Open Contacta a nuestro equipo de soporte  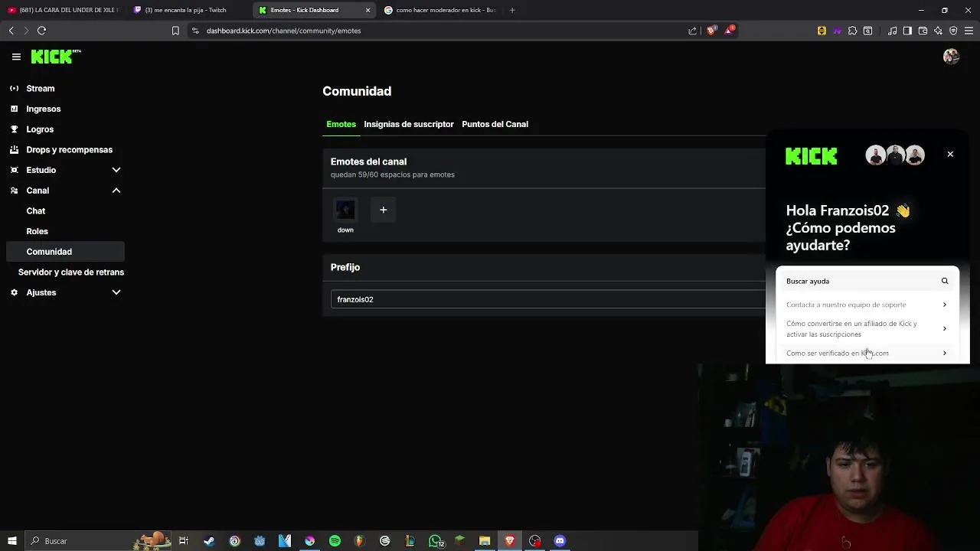[867, 305]
